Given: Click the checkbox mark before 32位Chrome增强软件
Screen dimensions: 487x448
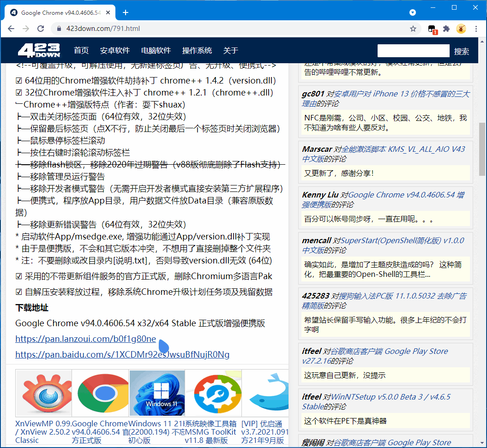Looking at the screenshot, I should point(18,93).
